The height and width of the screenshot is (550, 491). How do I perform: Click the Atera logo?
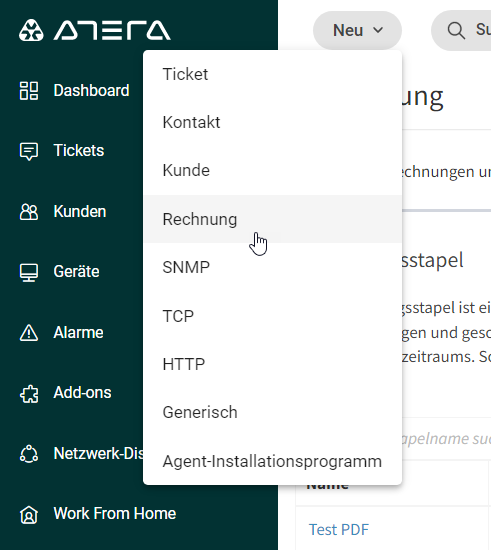(95, 30)
